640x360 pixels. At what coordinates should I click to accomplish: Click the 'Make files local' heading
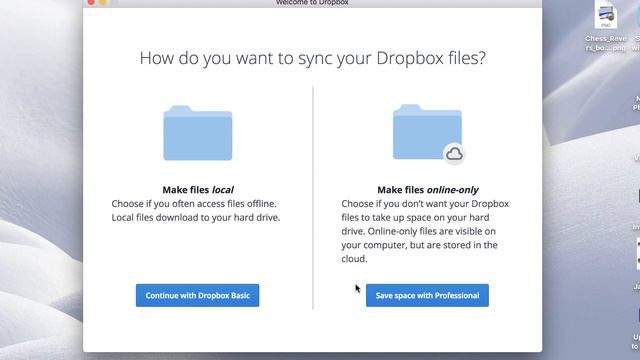point(198,190)
